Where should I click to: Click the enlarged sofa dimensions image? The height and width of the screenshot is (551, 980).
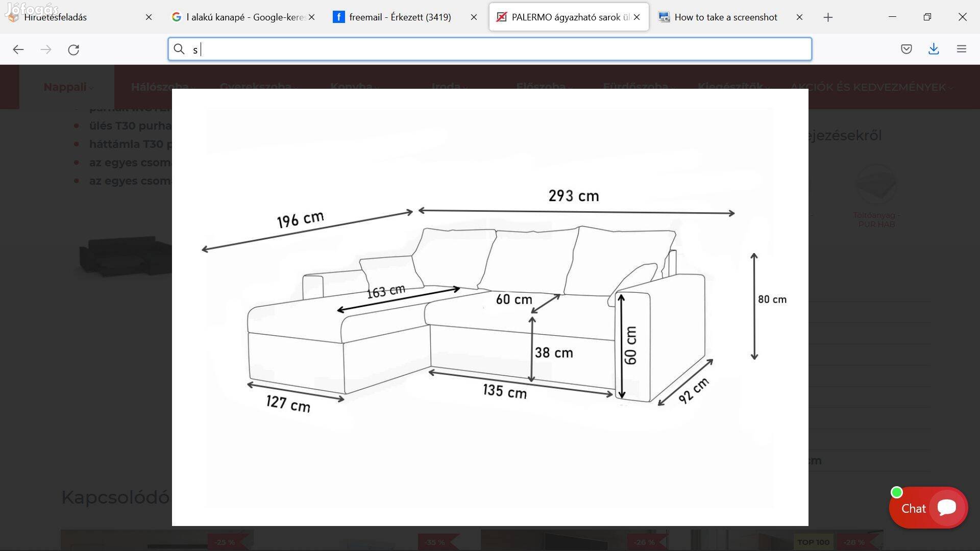490,307
